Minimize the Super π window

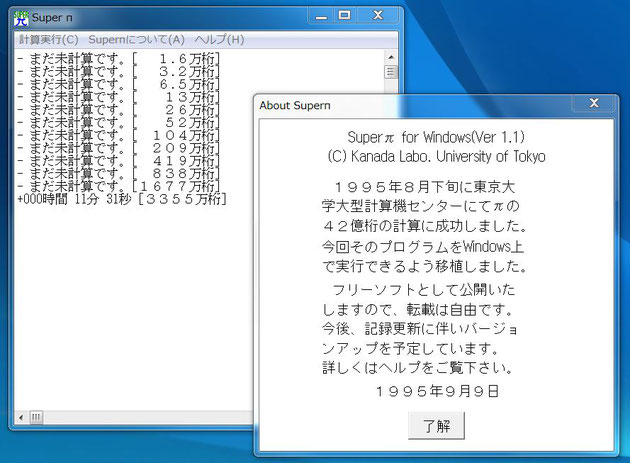coord(321,16)
